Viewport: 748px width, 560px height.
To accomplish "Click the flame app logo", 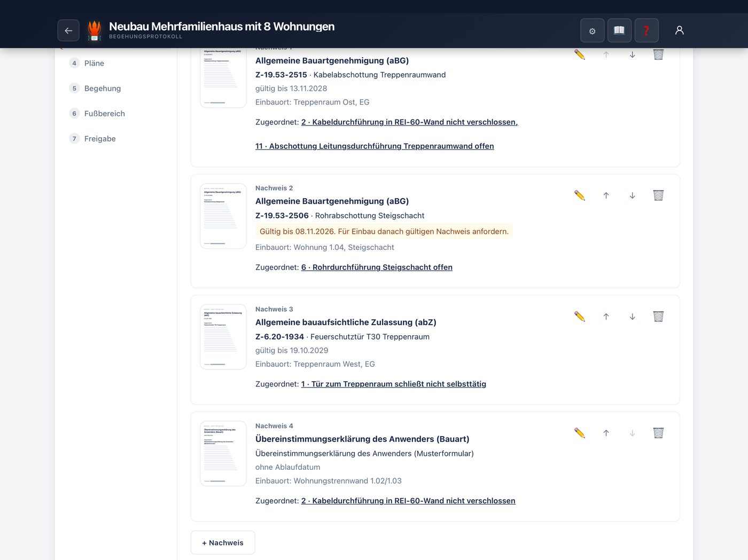I will 95,30.
